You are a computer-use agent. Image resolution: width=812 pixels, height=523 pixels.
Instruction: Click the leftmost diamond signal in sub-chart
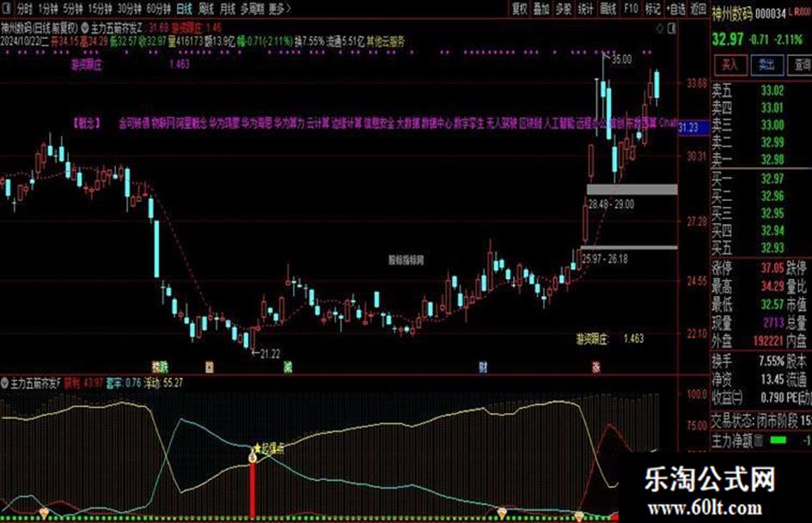44,514
